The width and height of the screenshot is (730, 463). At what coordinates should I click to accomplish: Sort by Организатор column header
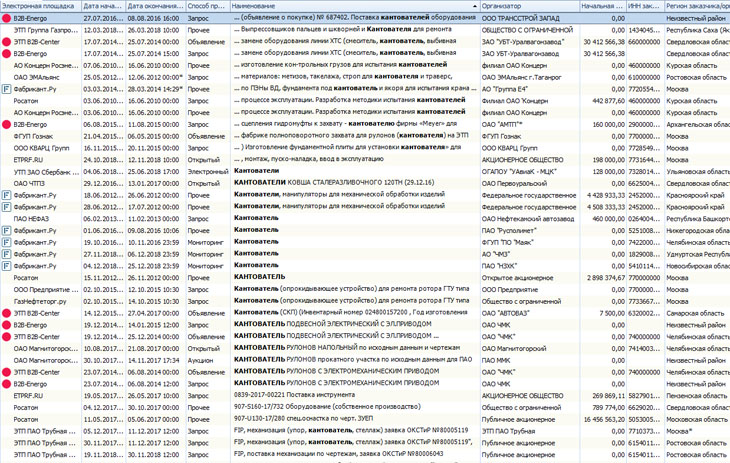530,6
